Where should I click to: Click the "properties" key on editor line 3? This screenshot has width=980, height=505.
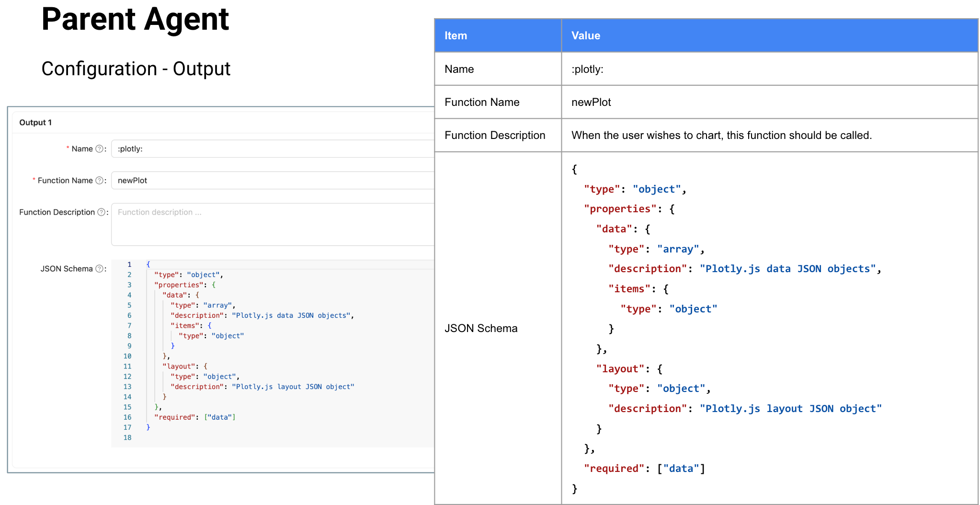[x=178, y=285]
